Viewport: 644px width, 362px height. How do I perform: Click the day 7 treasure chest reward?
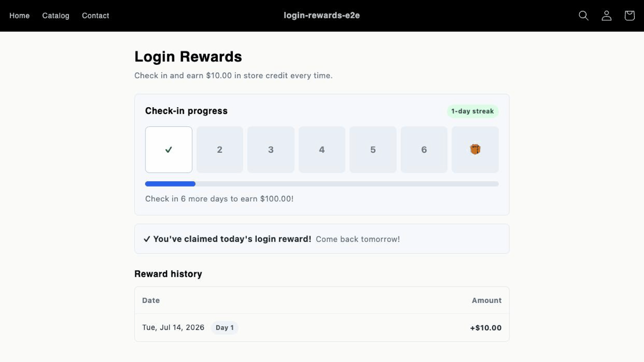pyautogui.click(x=475, y=149)
